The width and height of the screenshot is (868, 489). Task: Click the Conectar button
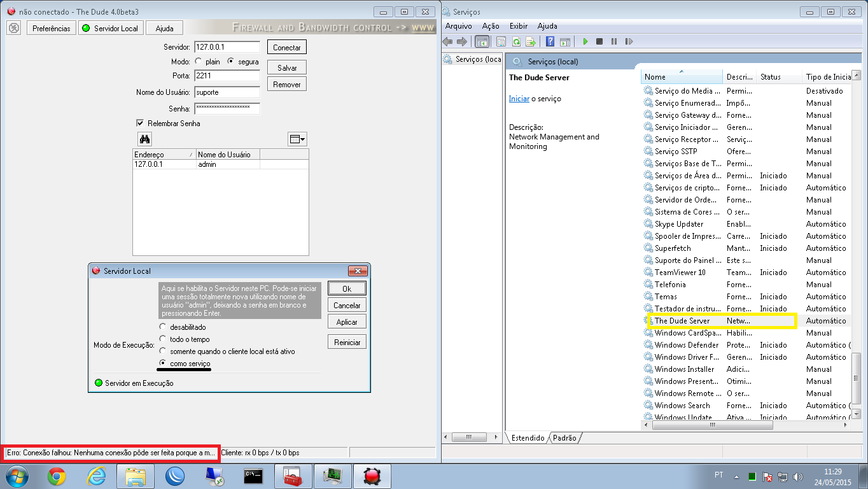[x=287, y=47]
